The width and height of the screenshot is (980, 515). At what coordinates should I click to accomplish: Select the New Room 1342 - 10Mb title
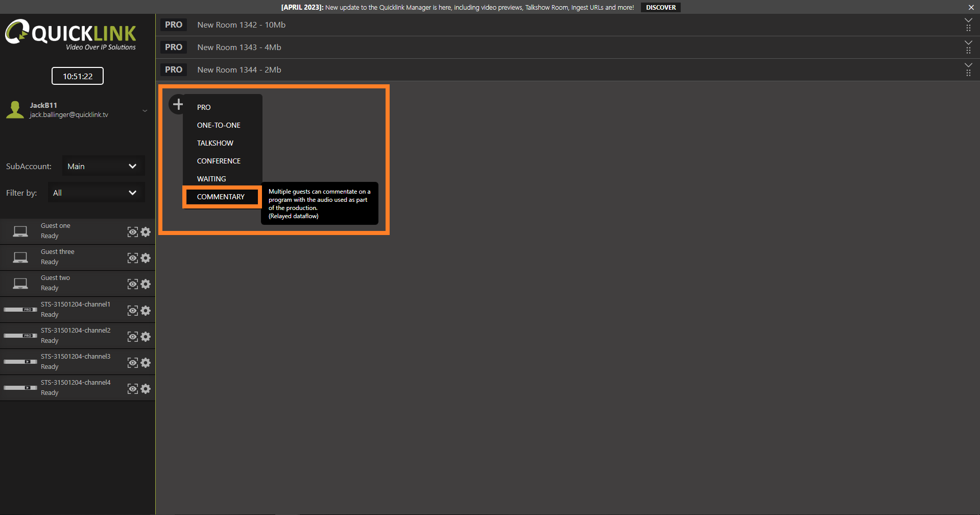242,25
